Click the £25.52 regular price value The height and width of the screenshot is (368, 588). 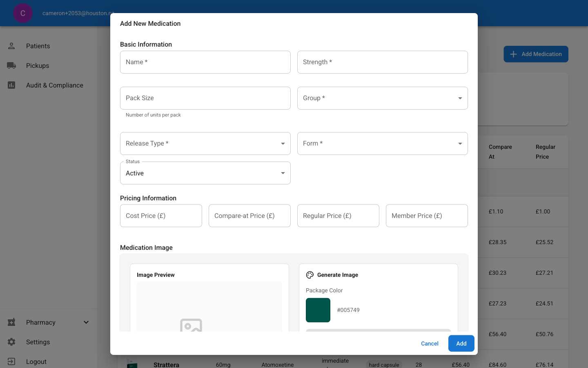pos(544,242)
